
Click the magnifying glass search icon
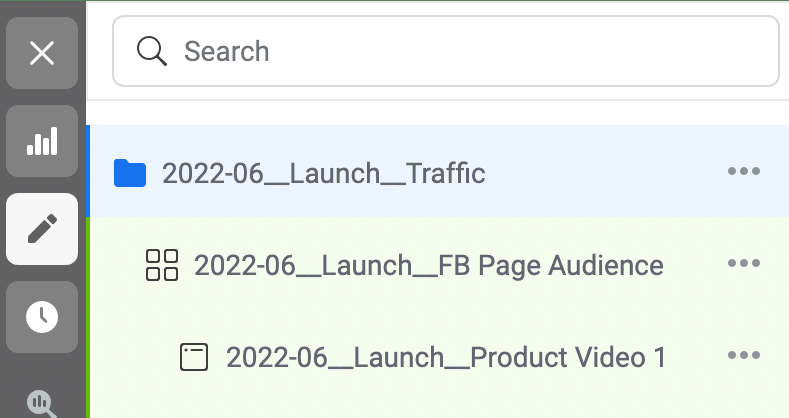(152, 51)
